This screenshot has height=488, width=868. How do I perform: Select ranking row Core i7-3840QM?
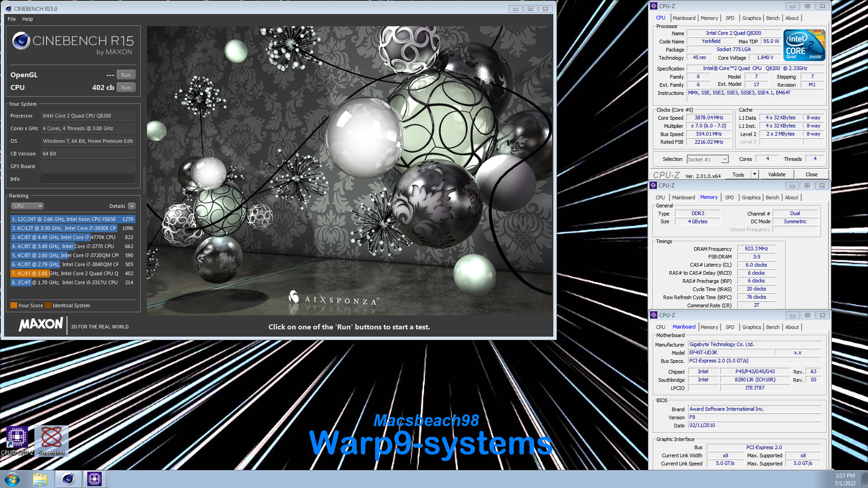tap(73, 264)
